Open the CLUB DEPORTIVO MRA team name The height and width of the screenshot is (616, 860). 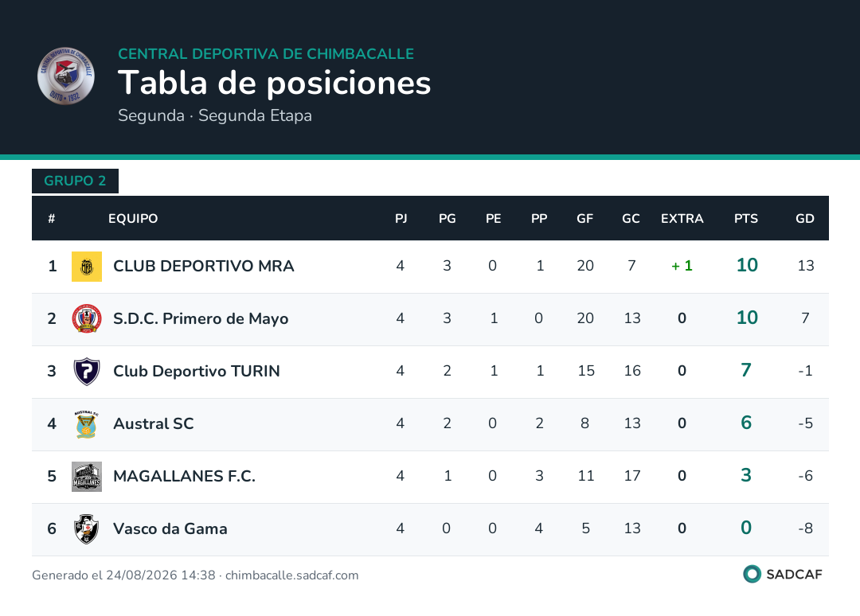[x=204, y=266]
